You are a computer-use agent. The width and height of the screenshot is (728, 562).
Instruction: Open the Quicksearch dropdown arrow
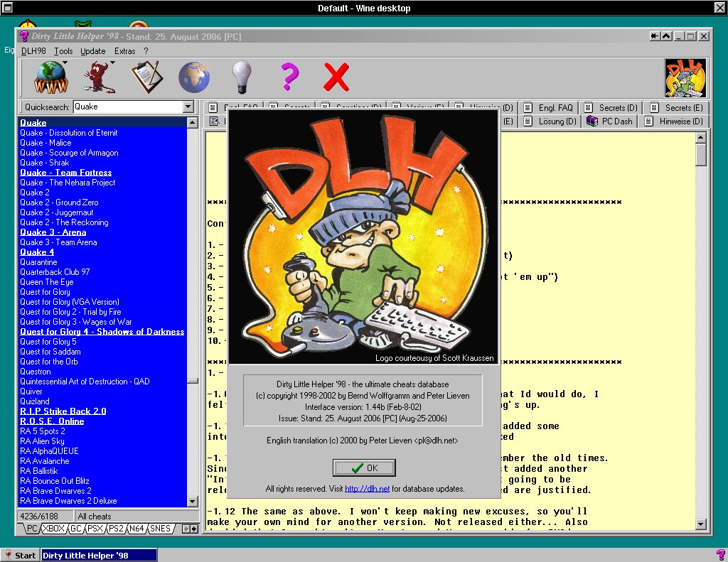point(188,107)
